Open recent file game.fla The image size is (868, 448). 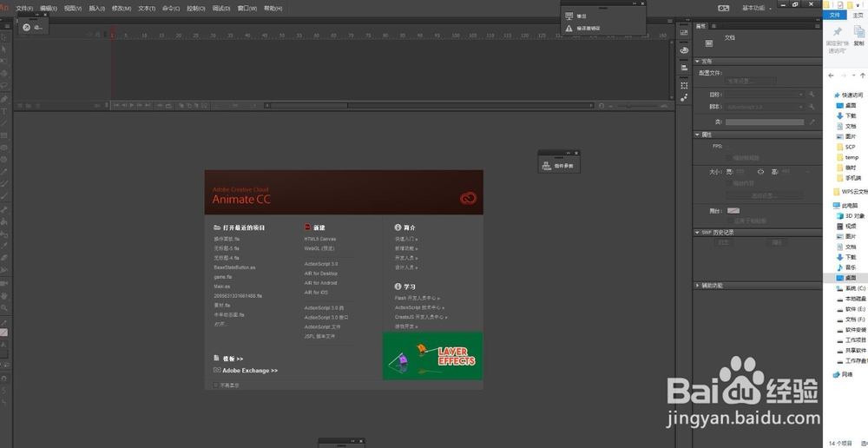tap(222, 277)
